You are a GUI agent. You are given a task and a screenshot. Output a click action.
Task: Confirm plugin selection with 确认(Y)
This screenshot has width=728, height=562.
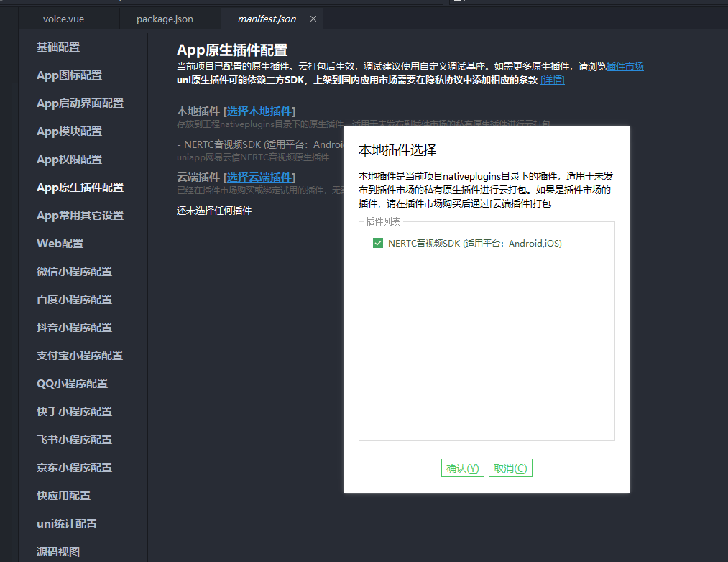(462, 469)
